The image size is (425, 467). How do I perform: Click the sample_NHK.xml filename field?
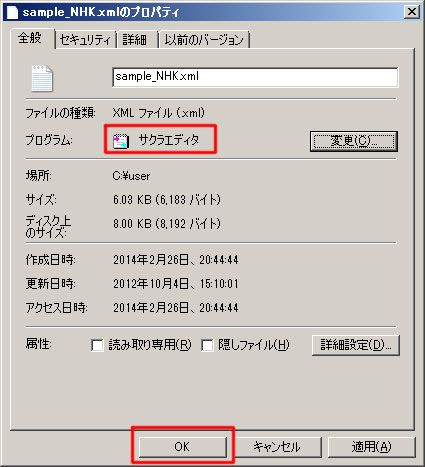255,77
